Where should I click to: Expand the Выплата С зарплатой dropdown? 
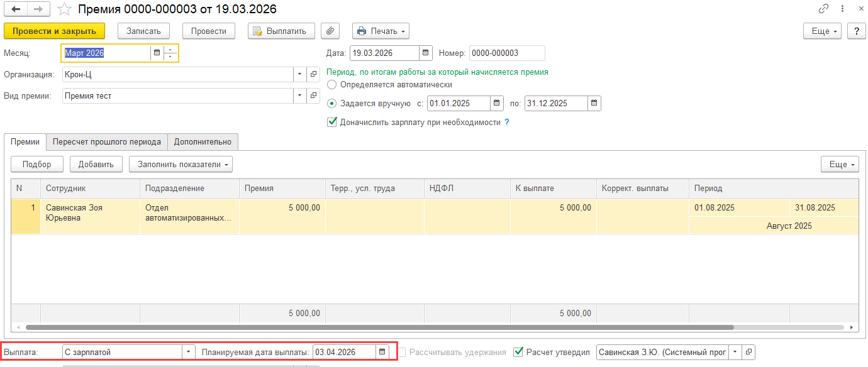tap(188, 353)
